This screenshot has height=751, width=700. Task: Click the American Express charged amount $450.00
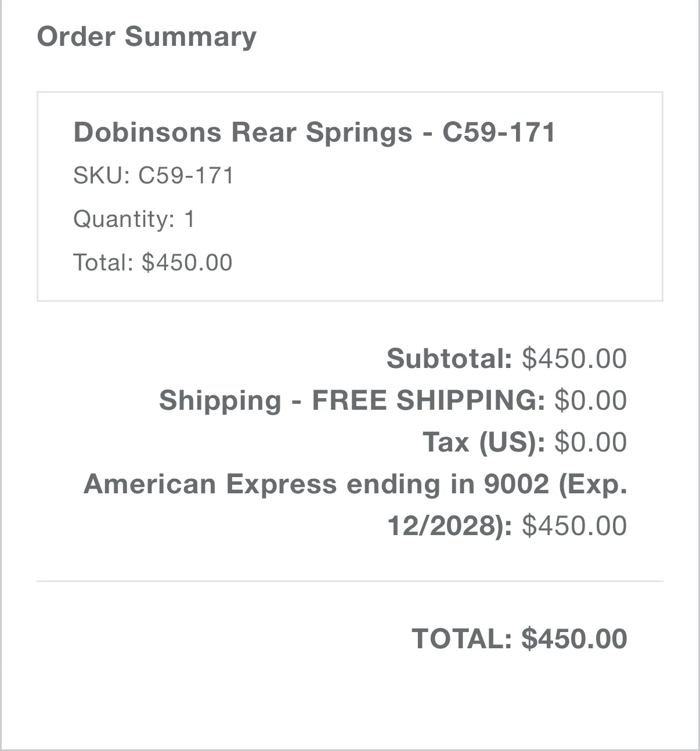pos(574,525)
